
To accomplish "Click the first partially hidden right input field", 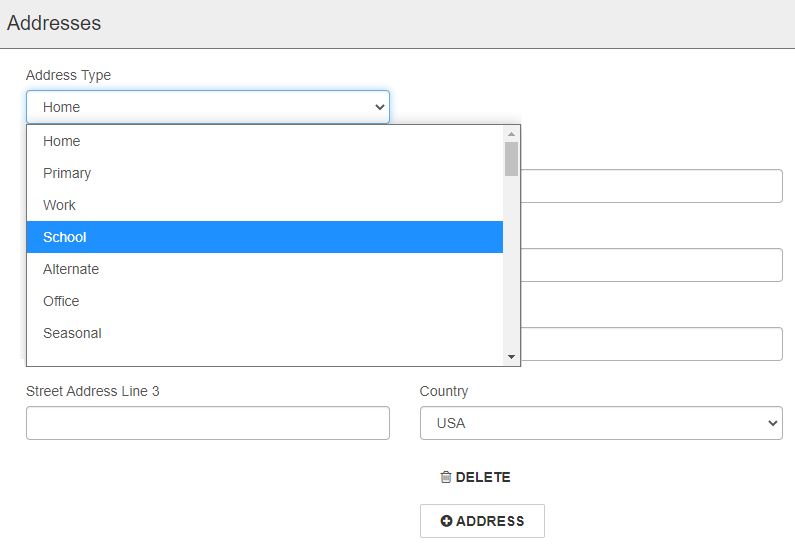I will pos(650,186).
